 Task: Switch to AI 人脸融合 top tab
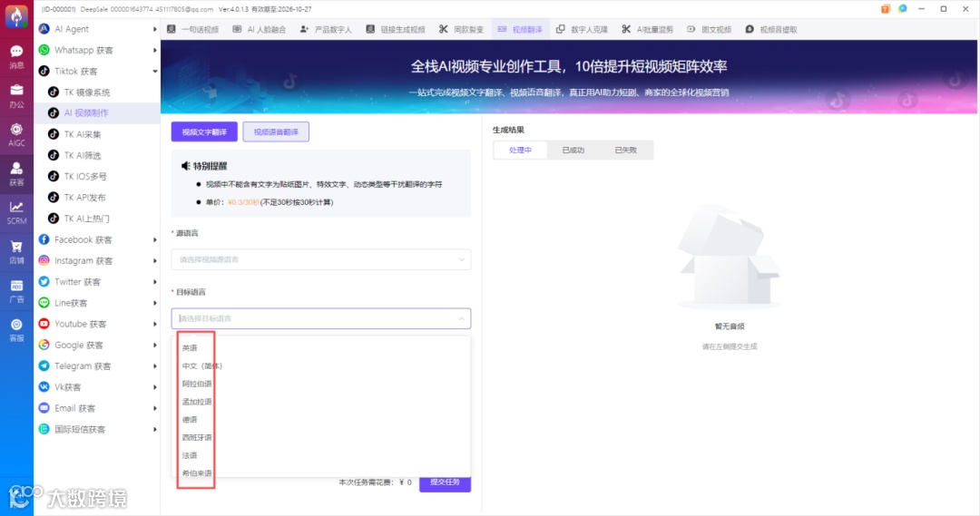[260, 29]
